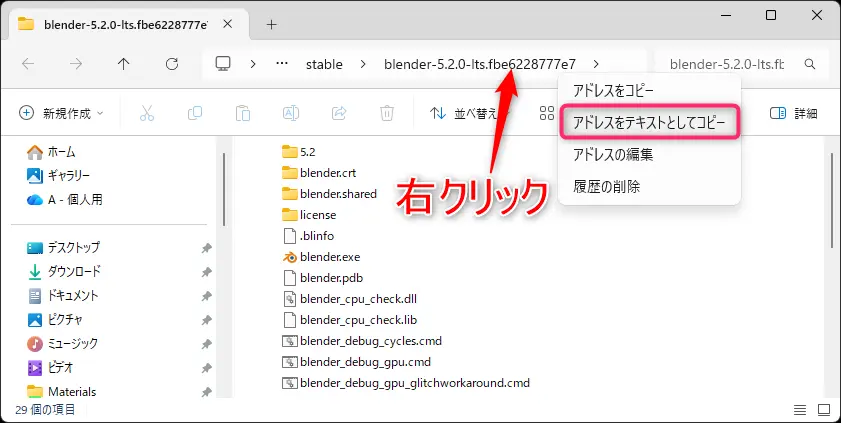
Task: Select the blender.crt folder
Action: pyautogui.click(x=319, y=173)
